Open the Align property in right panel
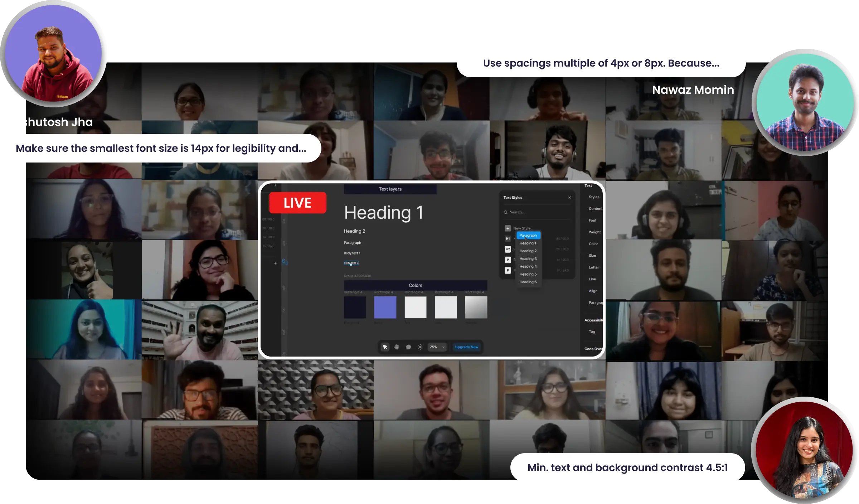The height and width of the screenshot is (504, 859). coord(593,291)
